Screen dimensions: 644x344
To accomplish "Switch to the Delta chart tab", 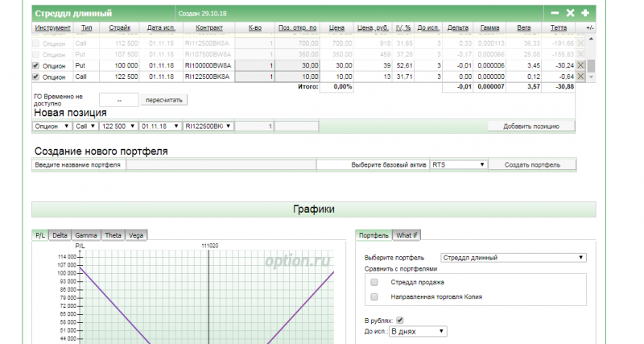I will click(x=60, y=235).
